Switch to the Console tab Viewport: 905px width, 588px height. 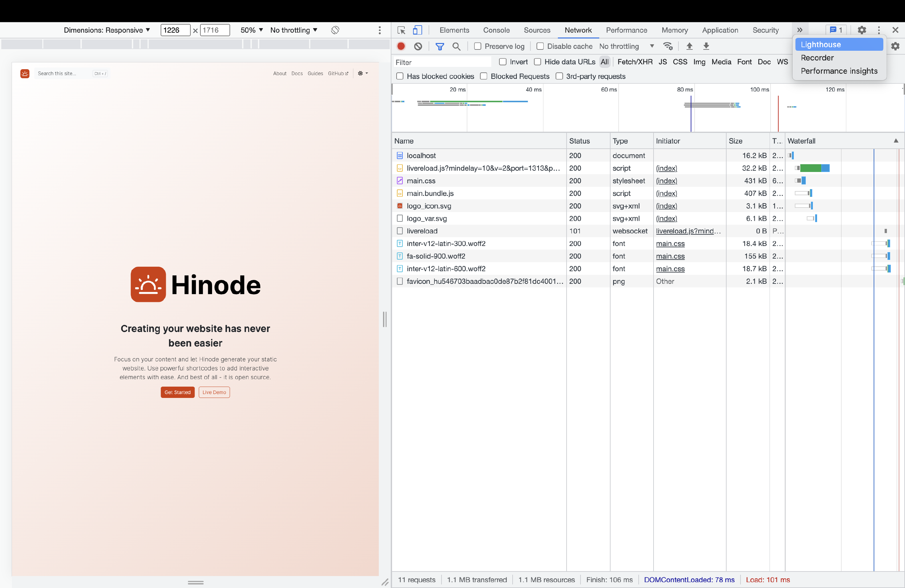pyautogui.click(x=496, y=30)
